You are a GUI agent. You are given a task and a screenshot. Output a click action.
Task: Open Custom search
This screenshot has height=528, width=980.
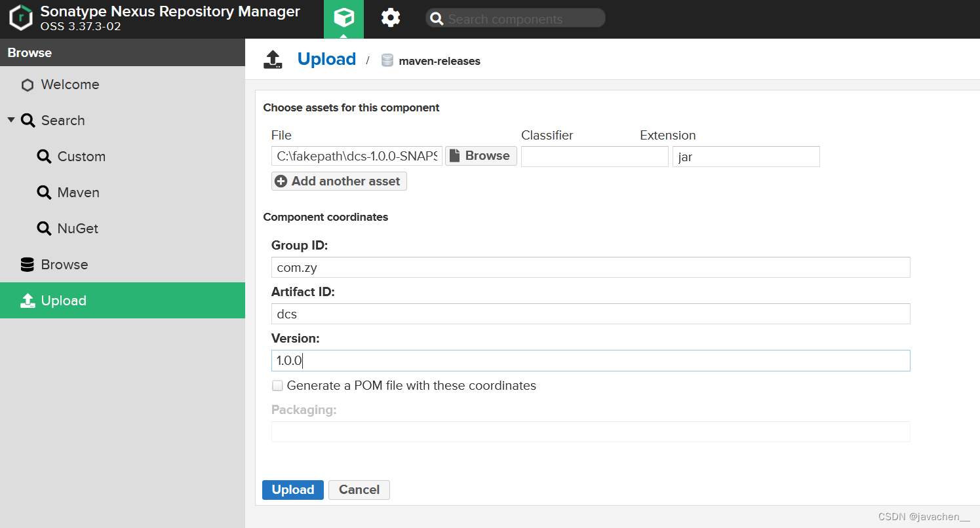(123, 157)
